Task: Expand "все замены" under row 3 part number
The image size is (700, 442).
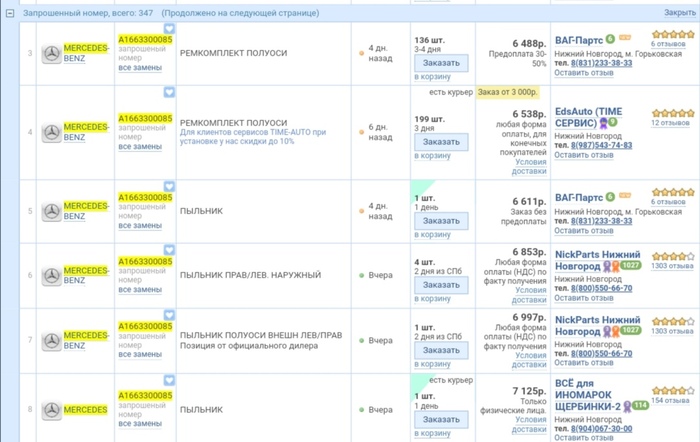Action: [140, 66]
